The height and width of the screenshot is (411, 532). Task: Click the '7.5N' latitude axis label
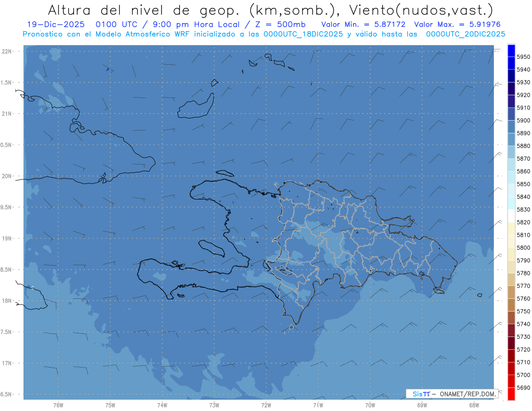tap(6, 332)
